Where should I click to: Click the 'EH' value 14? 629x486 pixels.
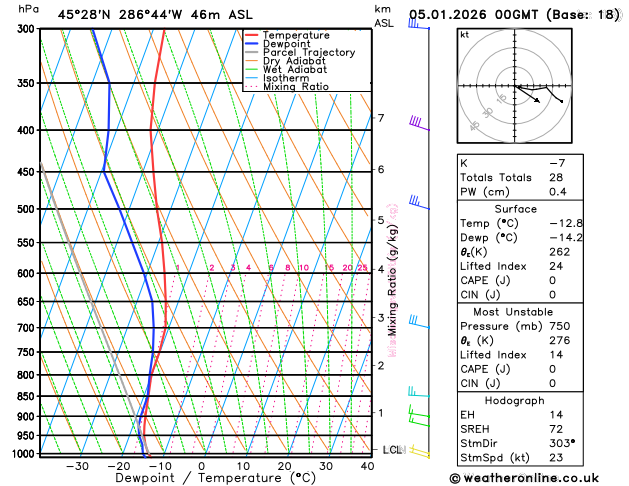[556, 415]
